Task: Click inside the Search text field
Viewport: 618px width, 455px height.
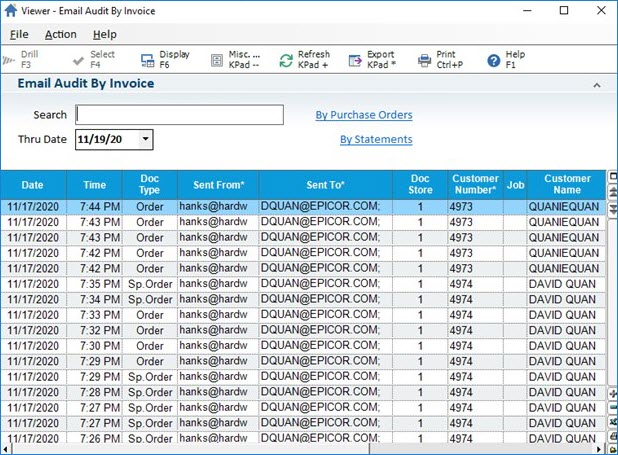Action: point(180,115)
